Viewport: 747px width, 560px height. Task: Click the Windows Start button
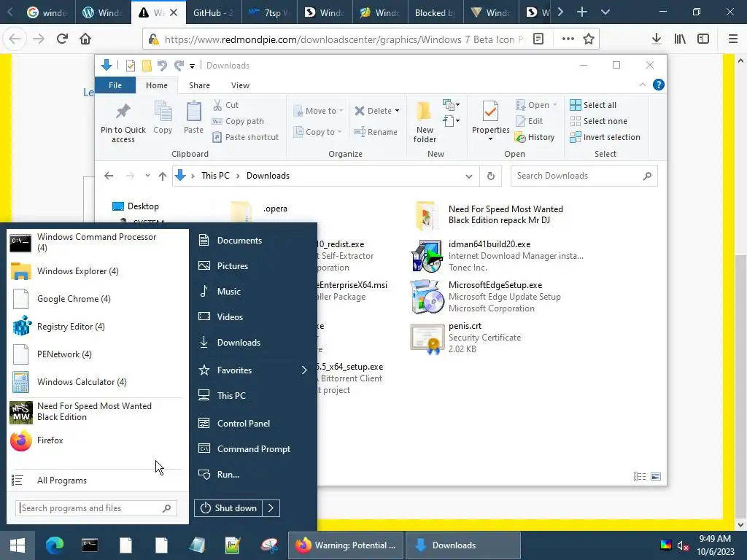pos(18,545)
